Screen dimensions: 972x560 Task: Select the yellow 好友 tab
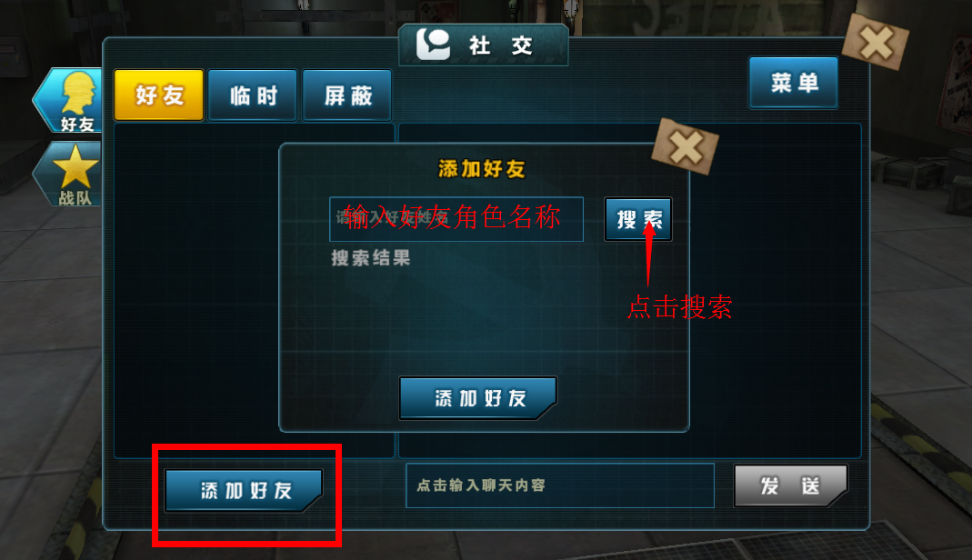click(x=159, y=95)
